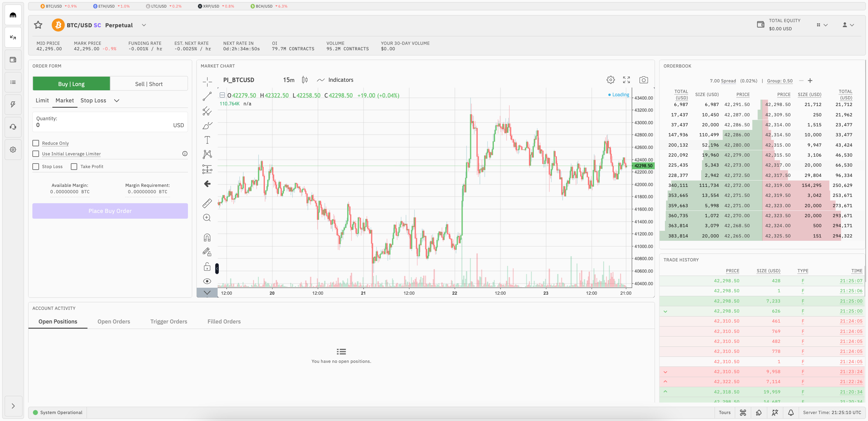Select the XABCD pattern tool
Screen dimensions: 868x421
[x=207, y=154]
